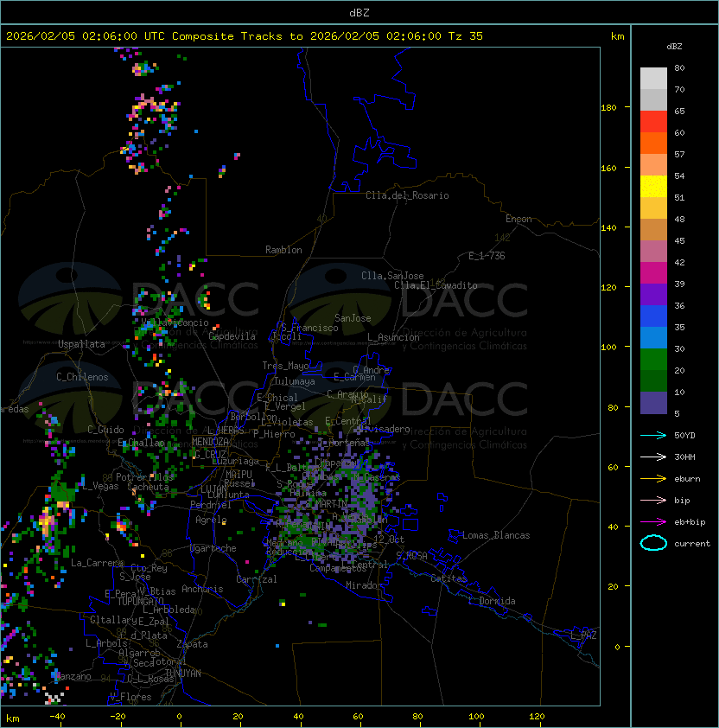Click the UTC Composite Tracks timestamp header
The width and height of the screenshot is (719, 728).
(x=245, y=36)
